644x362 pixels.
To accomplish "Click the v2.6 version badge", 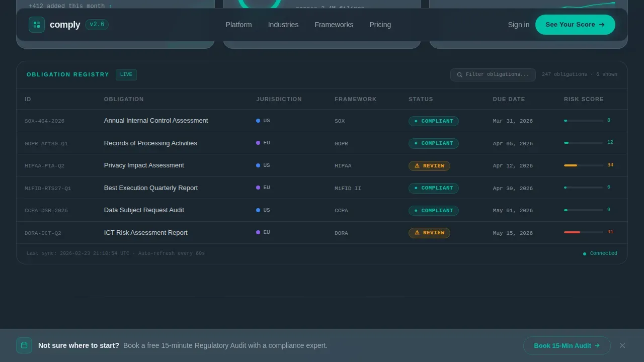I will 97,25.
